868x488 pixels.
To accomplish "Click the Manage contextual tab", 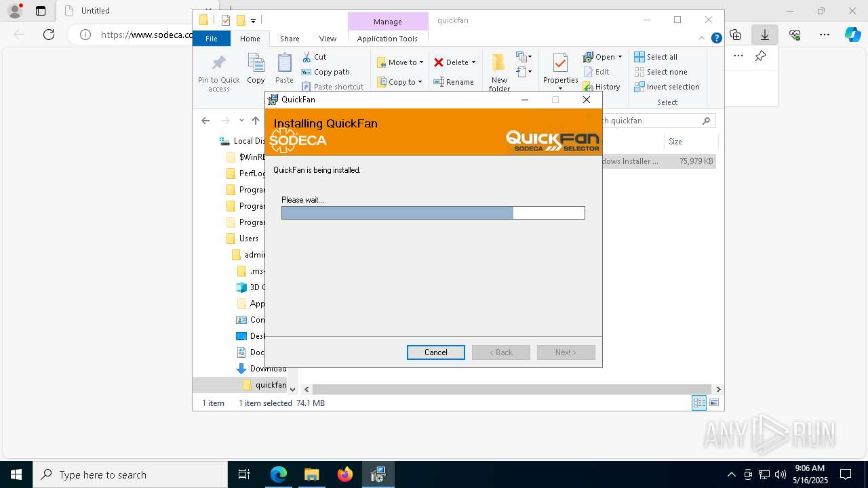I will [388, 22].
